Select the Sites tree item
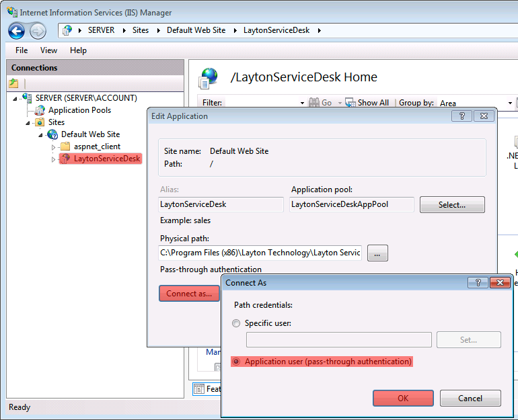 (x=57, y=122)
